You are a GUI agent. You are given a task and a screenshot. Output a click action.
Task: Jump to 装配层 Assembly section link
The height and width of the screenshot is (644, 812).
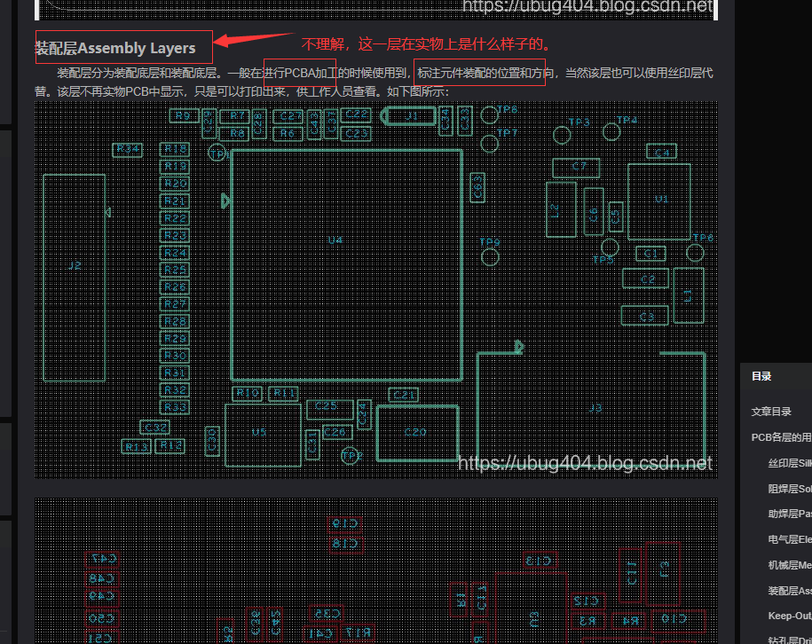tap(790, 591)
